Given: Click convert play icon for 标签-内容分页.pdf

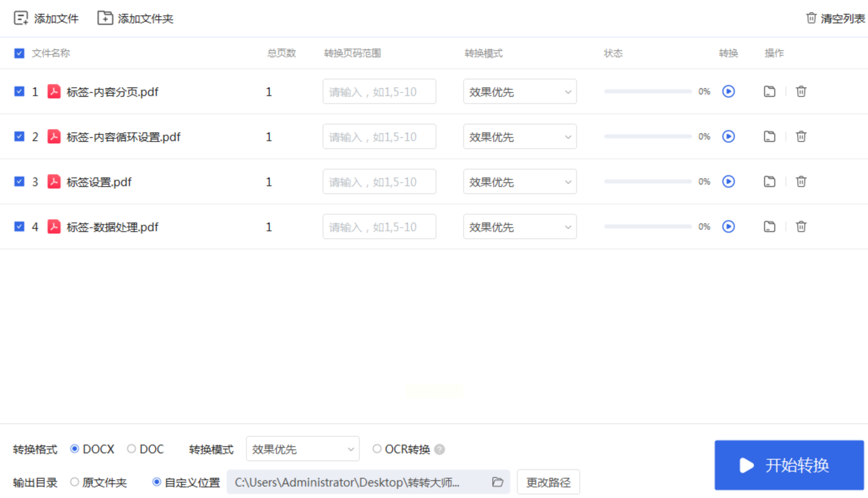Looking at the screenshot, I should click(x=728, y=91).
